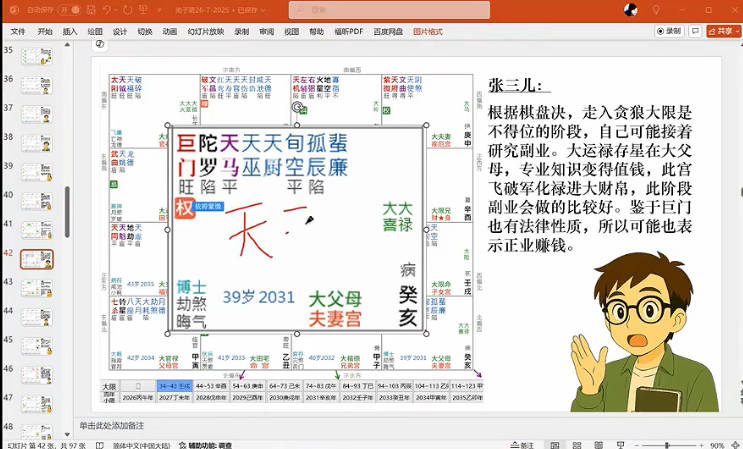Open the 插入 ribbon tab
The width and height of the screenshot is (743, 449).
[70, 31]
